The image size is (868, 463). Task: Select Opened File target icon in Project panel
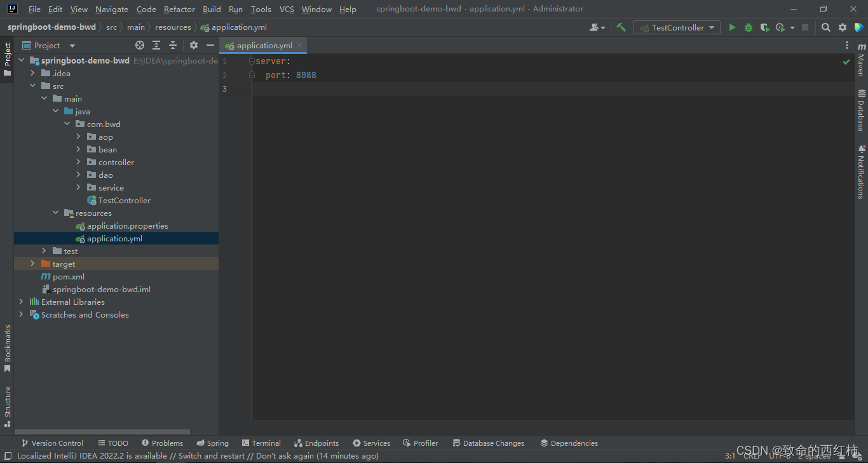click(x=140, y=45)
